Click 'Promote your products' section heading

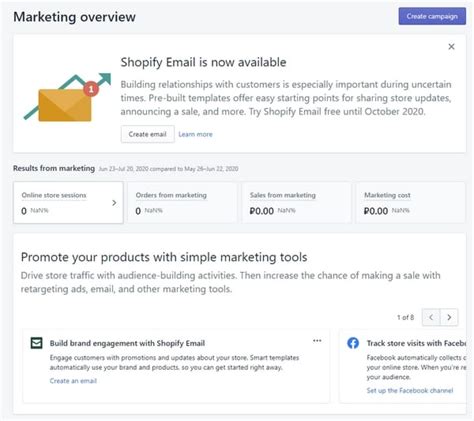164,257
